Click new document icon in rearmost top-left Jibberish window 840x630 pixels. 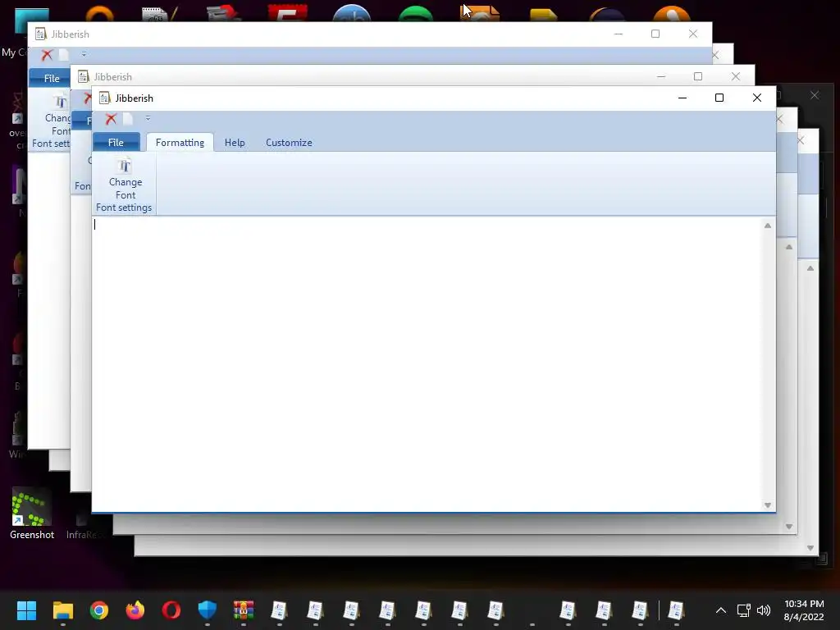(64, 55)
